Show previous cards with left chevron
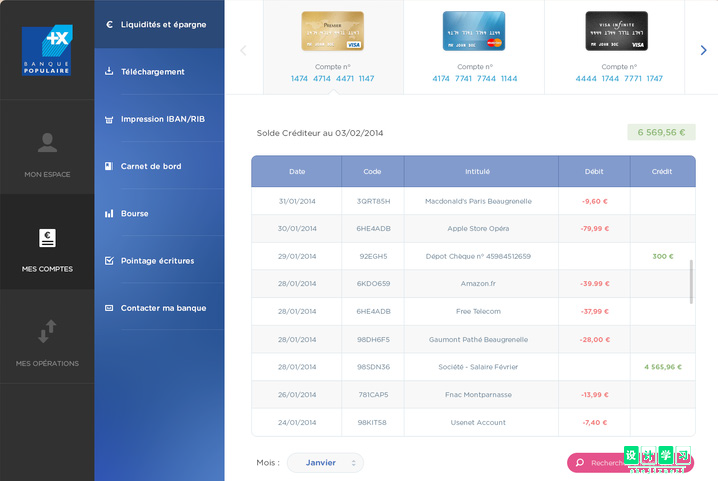Image resolution: width=718 pixels, height=481 pixels. pos(243,50)
